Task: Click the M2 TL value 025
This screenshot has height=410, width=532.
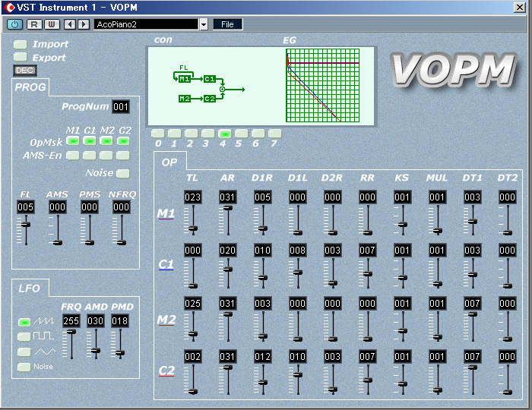Action: click(193, 304)
